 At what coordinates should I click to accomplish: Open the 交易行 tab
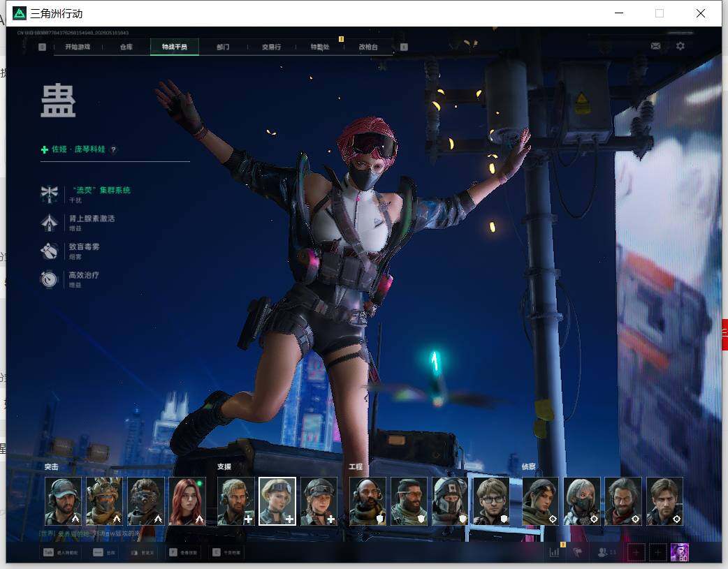coord(271,47)
